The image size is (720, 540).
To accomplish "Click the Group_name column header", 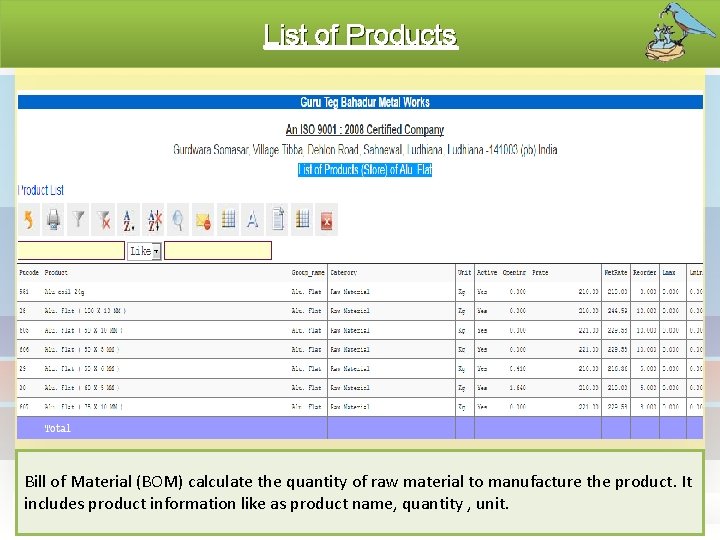I will click(x=308, y=273).
